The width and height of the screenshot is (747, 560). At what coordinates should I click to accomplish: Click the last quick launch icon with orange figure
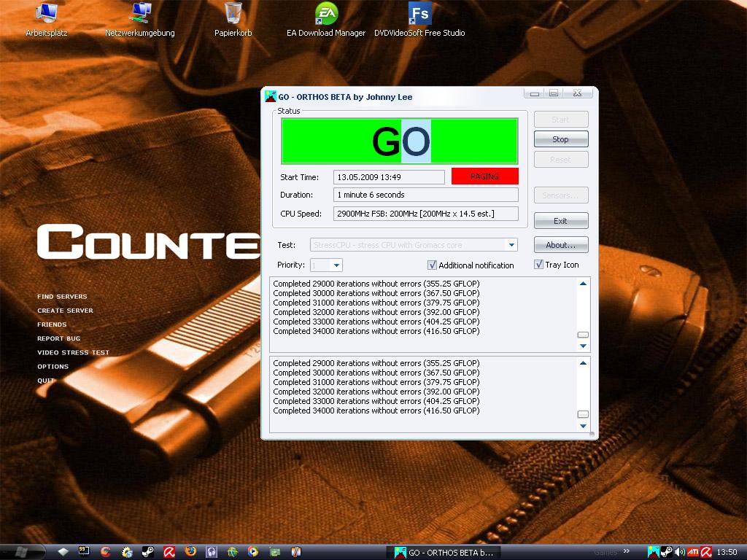[x=296, y=552]
